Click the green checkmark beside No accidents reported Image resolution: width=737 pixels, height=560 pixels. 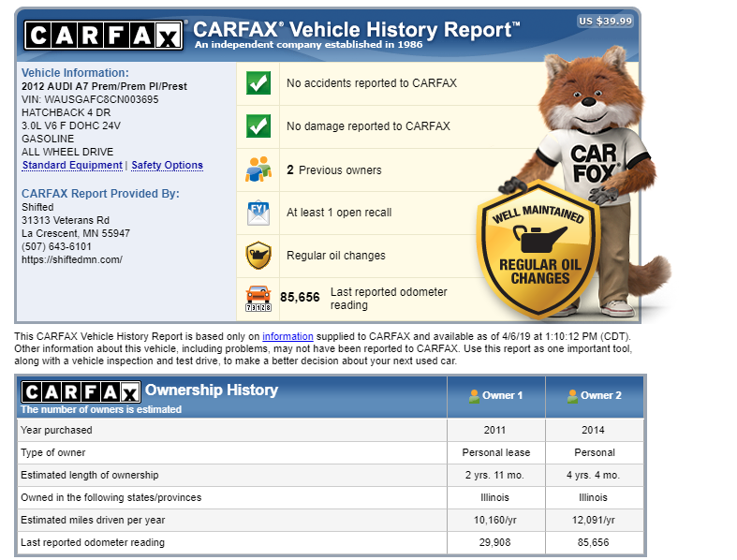click(x=258, y=83)
